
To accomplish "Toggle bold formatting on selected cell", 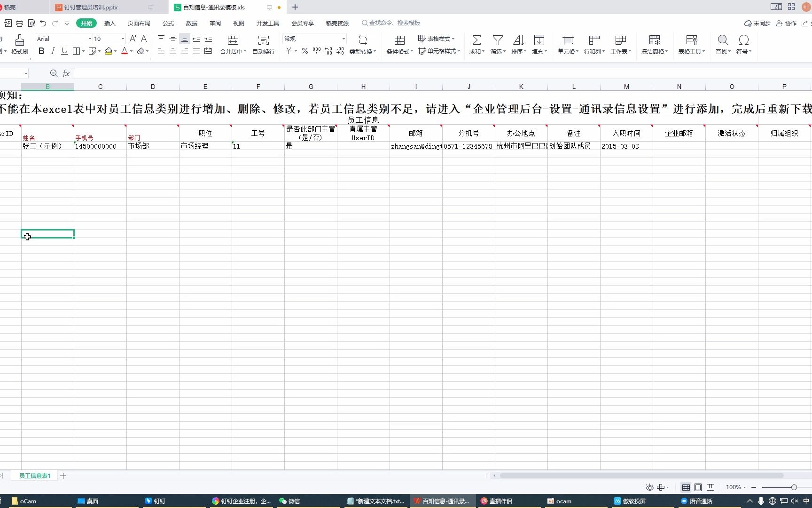I will pyautogui.click(x=41, y=51).
